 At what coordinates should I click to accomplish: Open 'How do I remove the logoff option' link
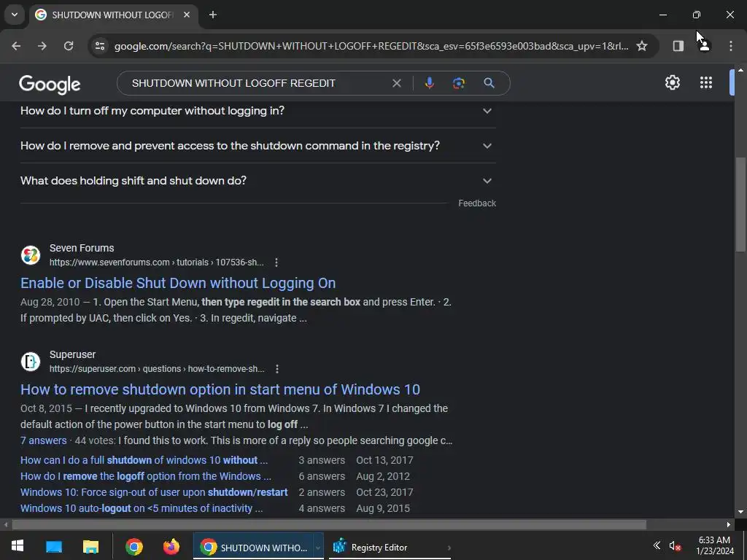click(145, 476)
